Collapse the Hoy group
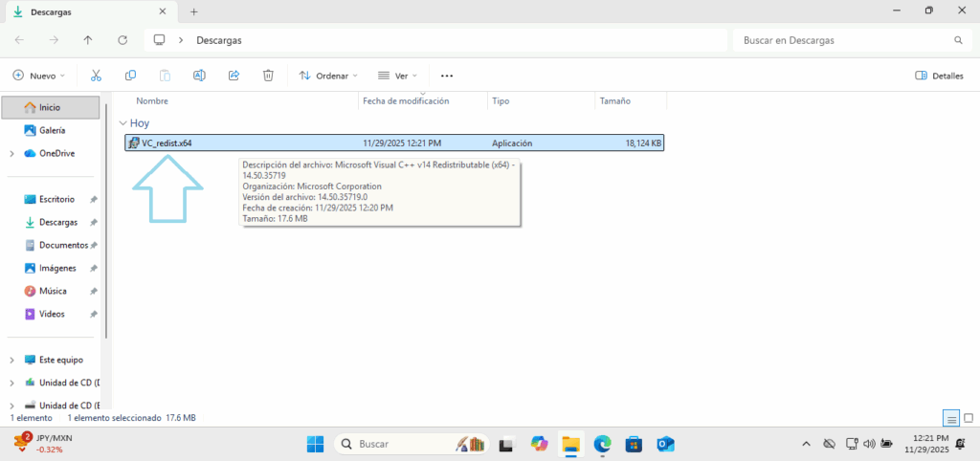Screen dimensions: 980x461 pyautogui.click(x=122, y=123)
